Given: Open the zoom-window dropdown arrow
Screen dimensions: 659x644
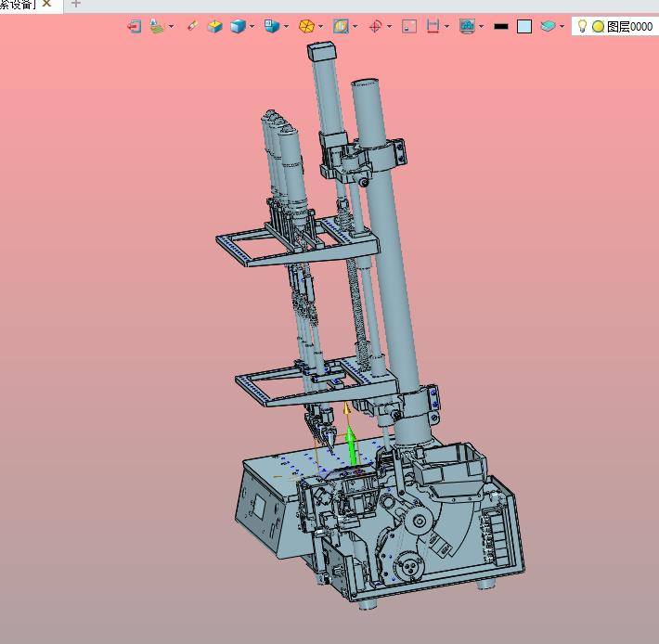Looking at the screenshot, I should [355, 27].
